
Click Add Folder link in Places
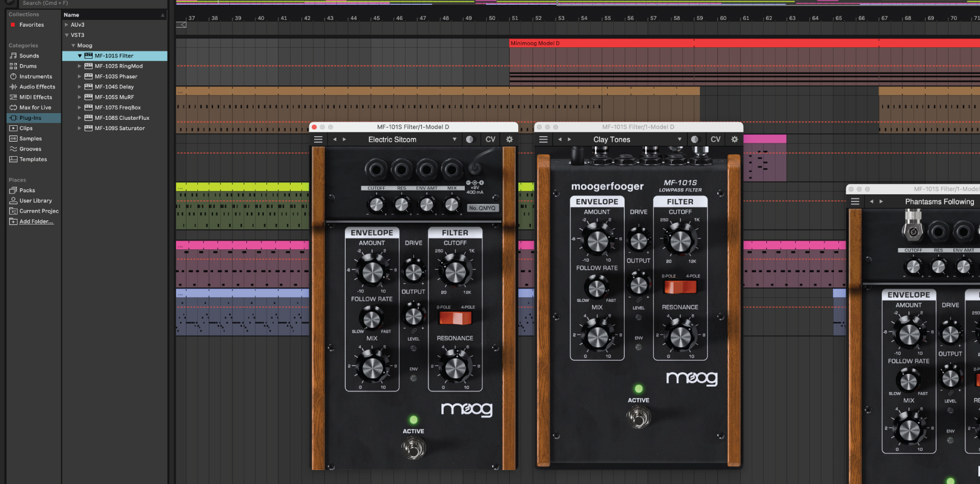click(x=36, y=221)
